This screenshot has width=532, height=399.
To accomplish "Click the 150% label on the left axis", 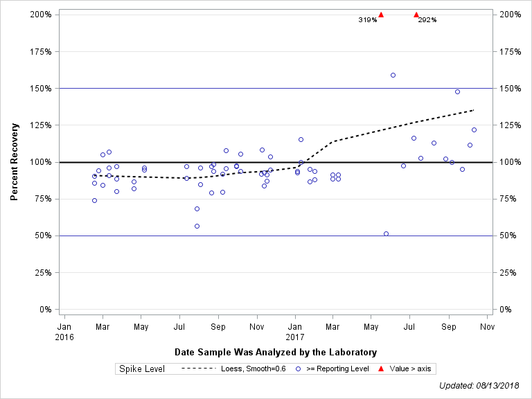I will click(40, 89).
